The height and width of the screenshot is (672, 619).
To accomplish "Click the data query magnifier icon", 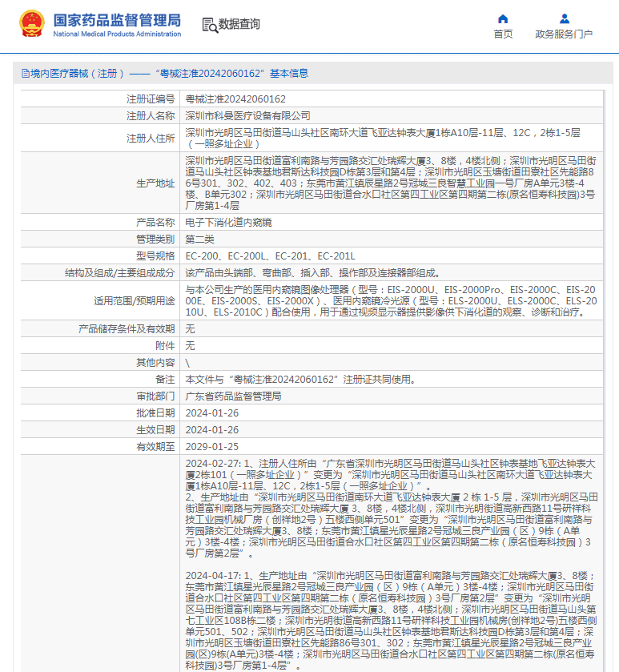I will point(210,26).
